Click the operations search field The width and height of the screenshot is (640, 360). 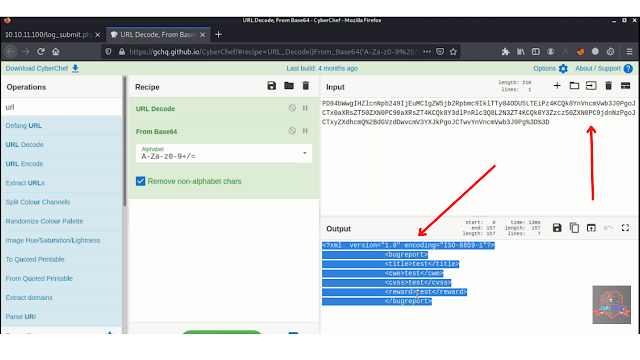[x=62, y=107]
